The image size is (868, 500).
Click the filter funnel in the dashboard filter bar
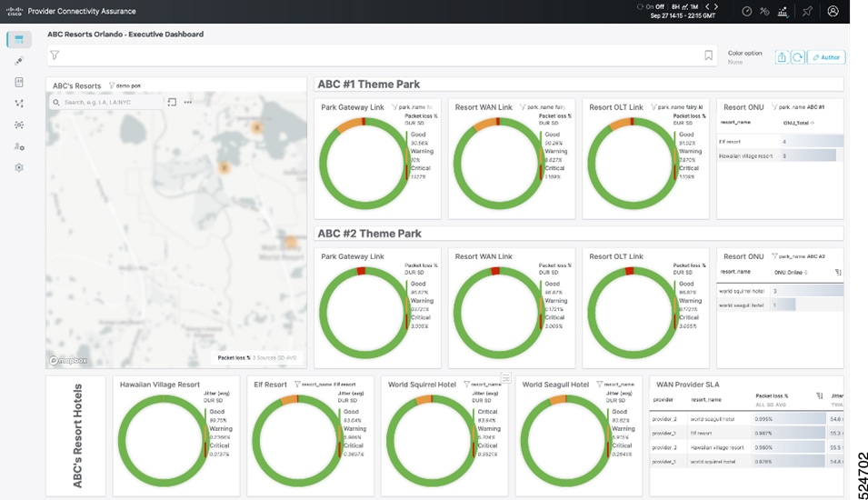tap(55, 55)
